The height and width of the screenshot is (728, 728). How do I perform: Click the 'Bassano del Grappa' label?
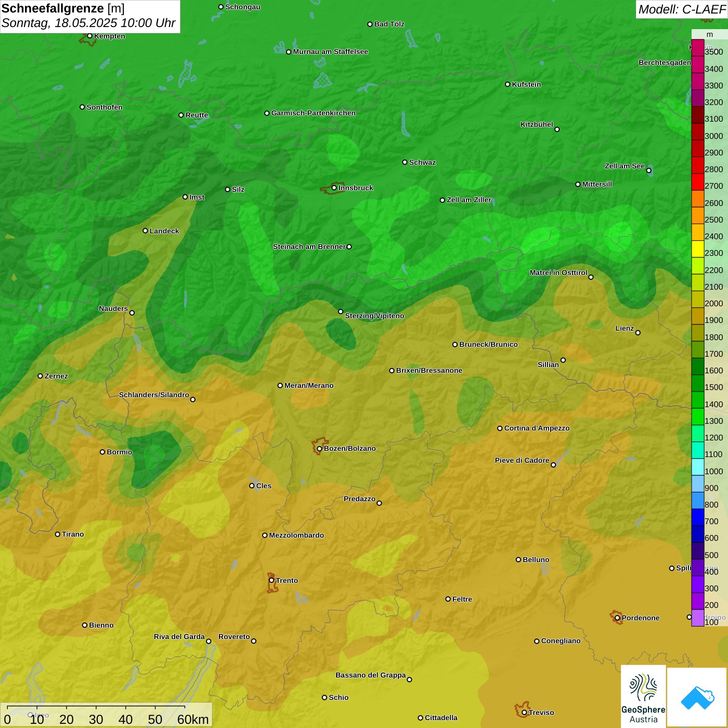(x=371, y=675)
